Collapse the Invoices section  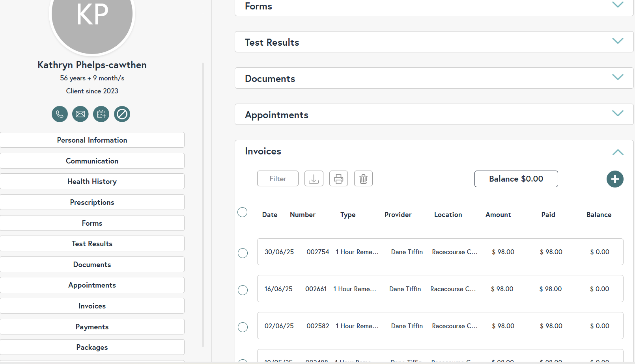[x=617, y=152]
